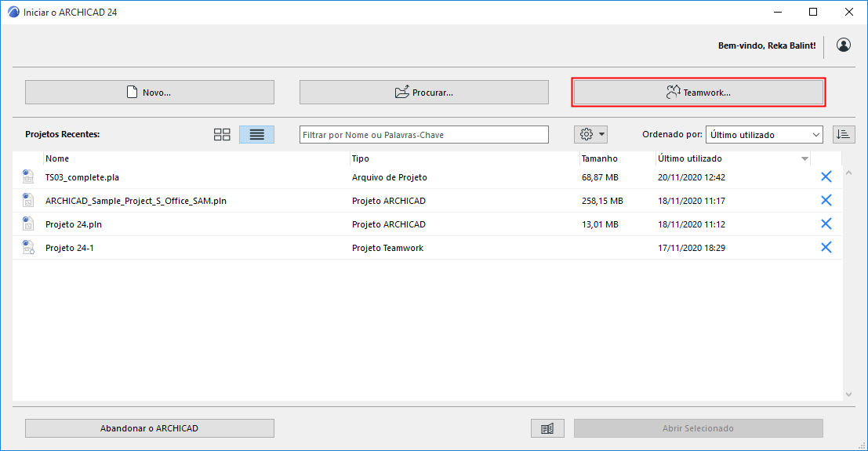
Task: Select the Projeto 24-1 file icon
Action: (28, 248)
